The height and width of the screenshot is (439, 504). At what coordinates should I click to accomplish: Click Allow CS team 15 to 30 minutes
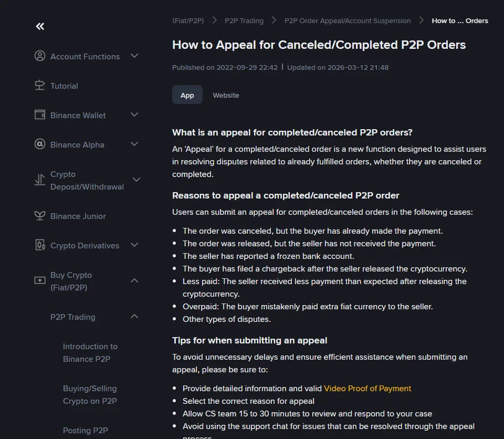point(307,414)
